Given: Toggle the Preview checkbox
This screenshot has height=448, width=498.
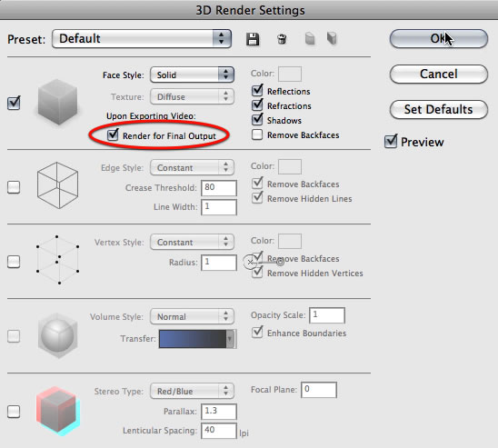Looking at the screenshot, I should pyautogui.click(x=391, y=141).
